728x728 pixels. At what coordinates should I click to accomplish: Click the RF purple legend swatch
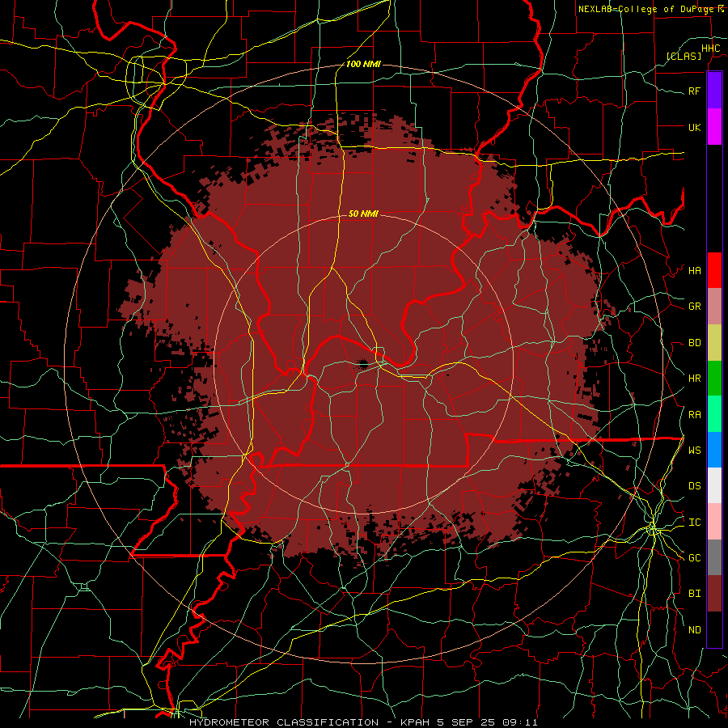click(714, 91)
